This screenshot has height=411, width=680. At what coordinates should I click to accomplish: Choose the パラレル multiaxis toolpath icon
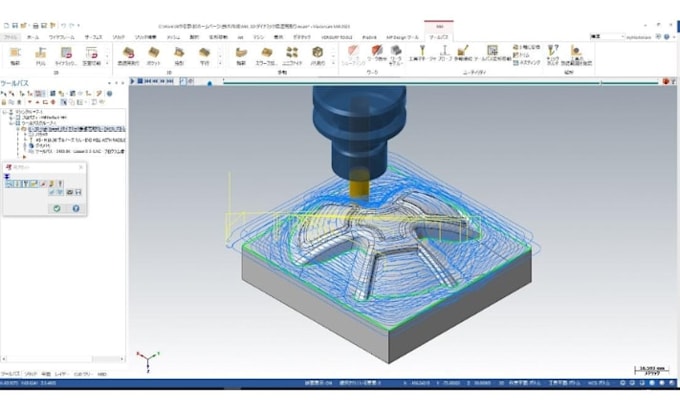(x=317, y=56)
